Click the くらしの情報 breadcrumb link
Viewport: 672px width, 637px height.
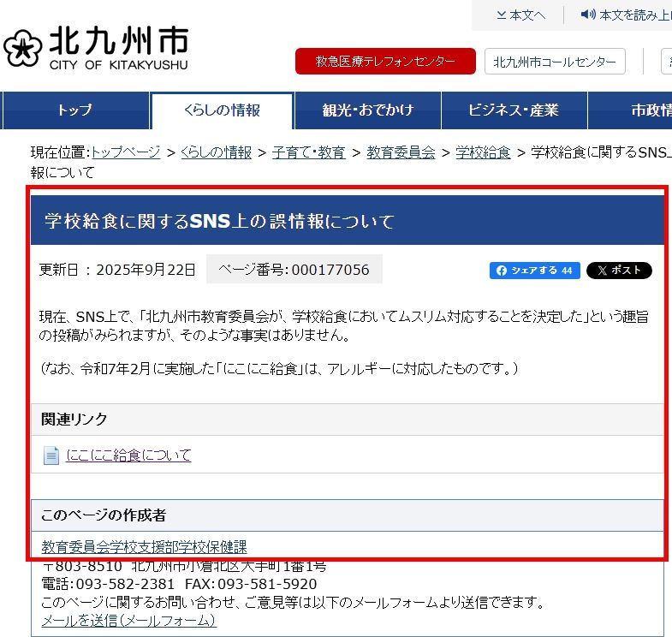coord(217,152)
